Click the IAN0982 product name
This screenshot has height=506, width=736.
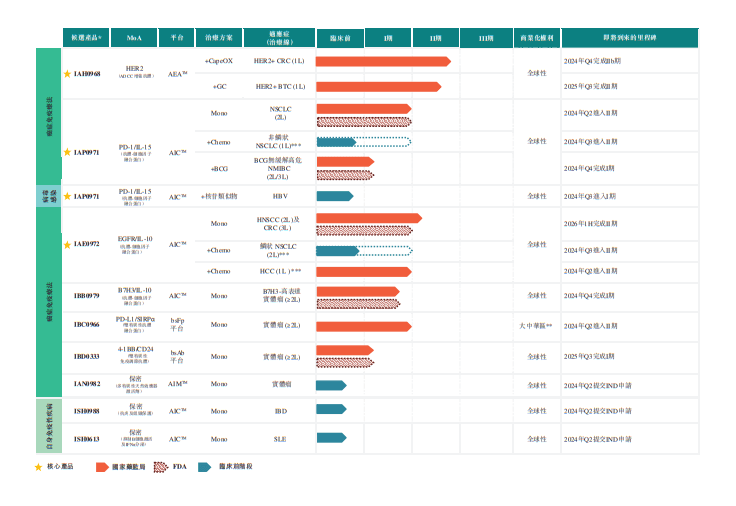(87, 384)
